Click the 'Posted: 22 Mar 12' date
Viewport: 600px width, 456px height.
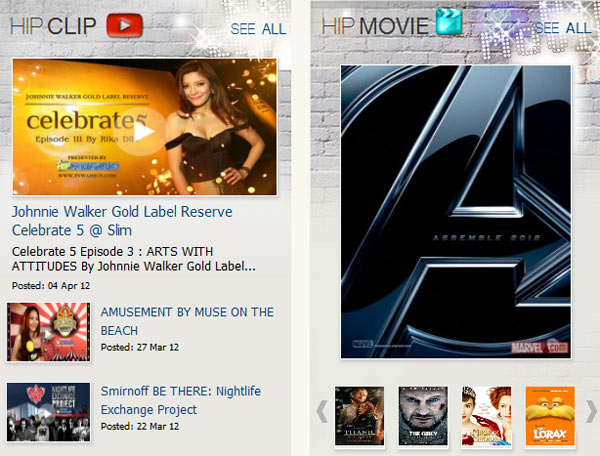click(x=140, y=426)
